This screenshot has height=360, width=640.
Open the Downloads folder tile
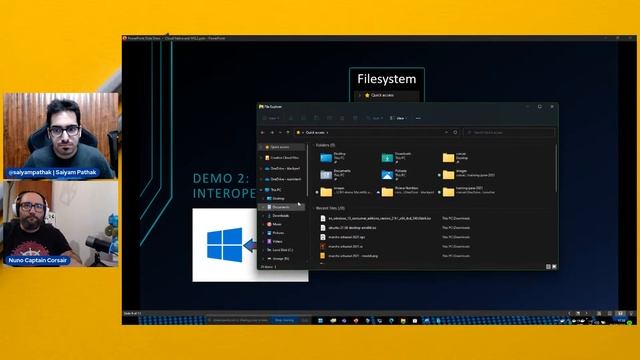pyautogui.click(x=398, y=158)
